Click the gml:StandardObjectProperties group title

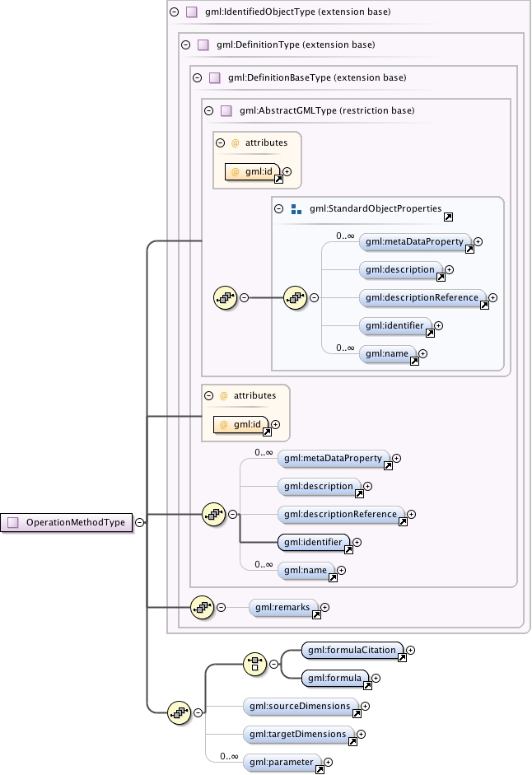(376, 208)
